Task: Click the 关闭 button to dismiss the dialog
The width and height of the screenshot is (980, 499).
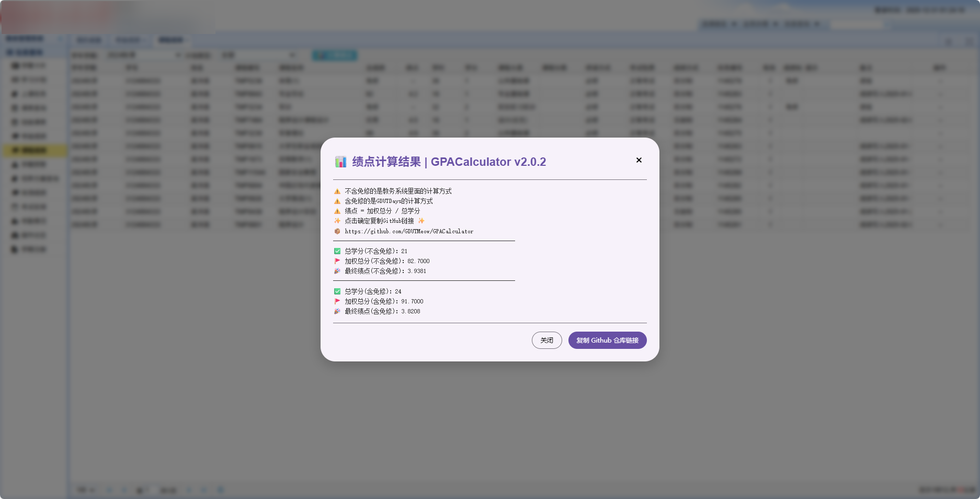Action: click(546, 340)
